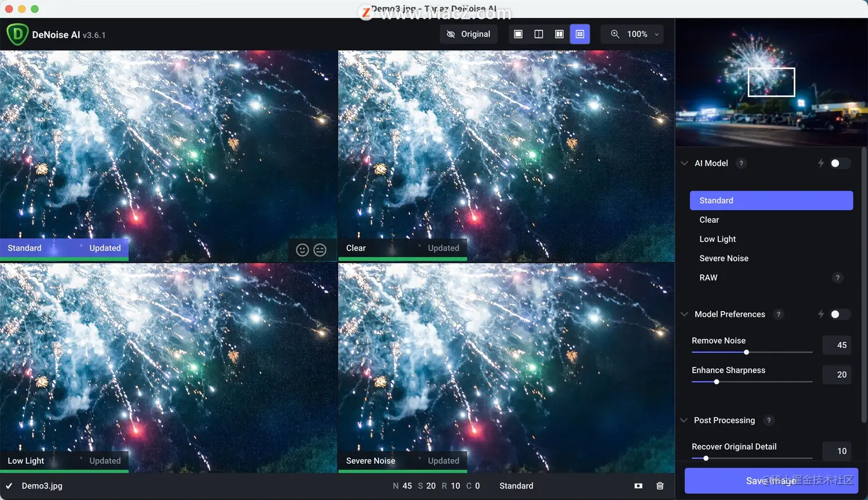868x500 pixels.
Task: Toggle the Model Preferences auto switch
Action: point(839,314)
